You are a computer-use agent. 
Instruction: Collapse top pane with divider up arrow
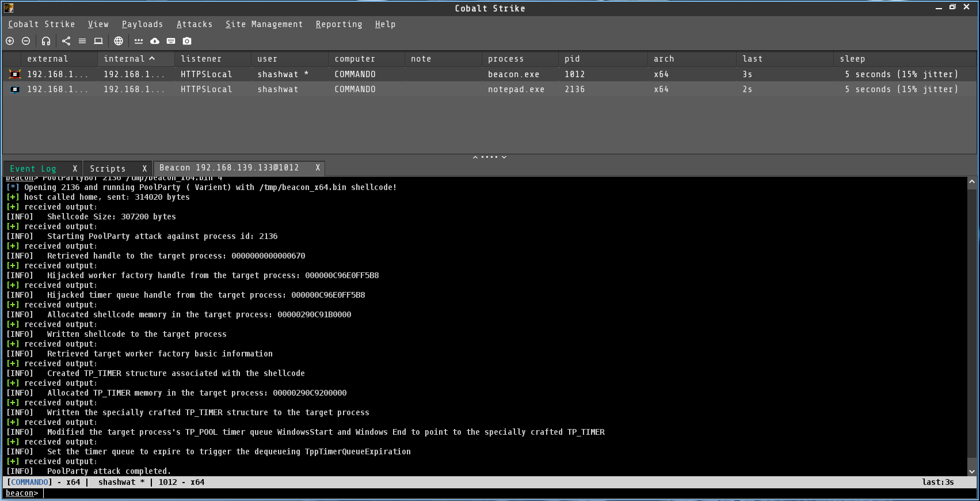475,157
